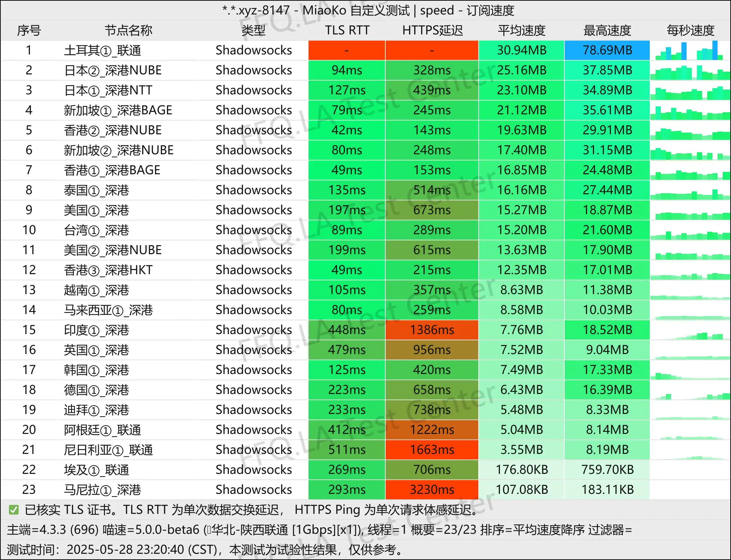Click node name 英国①_深港
This screenshot has height=560, width=731.
coord(96,350)
